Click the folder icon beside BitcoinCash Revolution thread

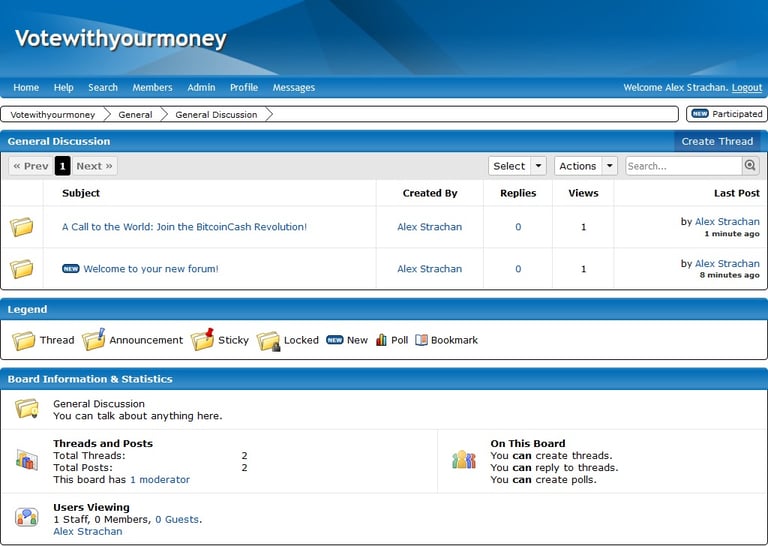point(22,227)
